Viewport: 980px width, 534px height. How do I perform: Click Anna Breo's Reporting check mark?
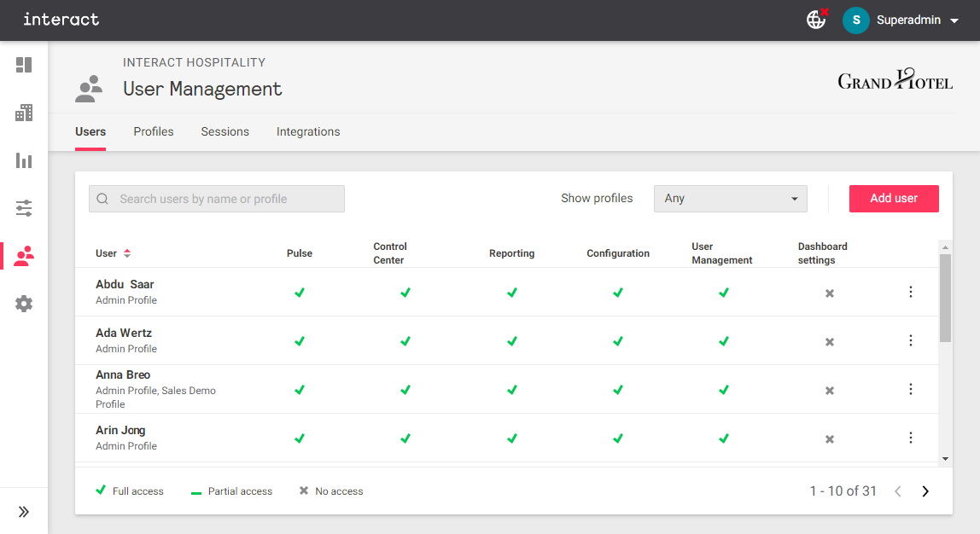coord(512,390)
